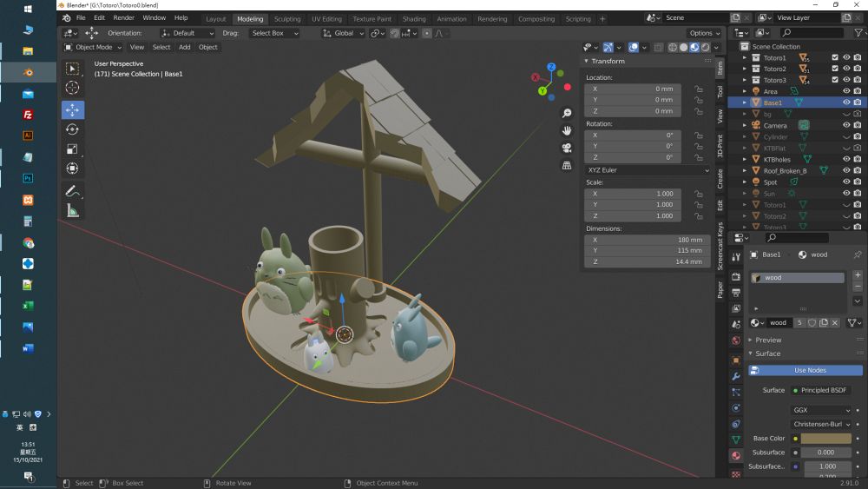Select the 3D Cursor tool

click(72, 88)
